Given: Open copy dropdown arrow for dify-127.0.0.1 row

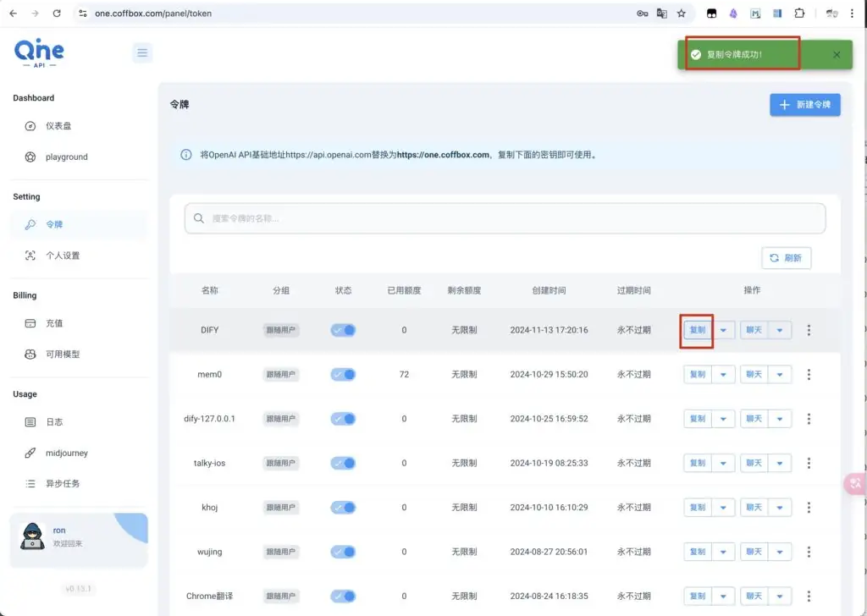Looking at the screenshot, I should (x=722, y=419).
